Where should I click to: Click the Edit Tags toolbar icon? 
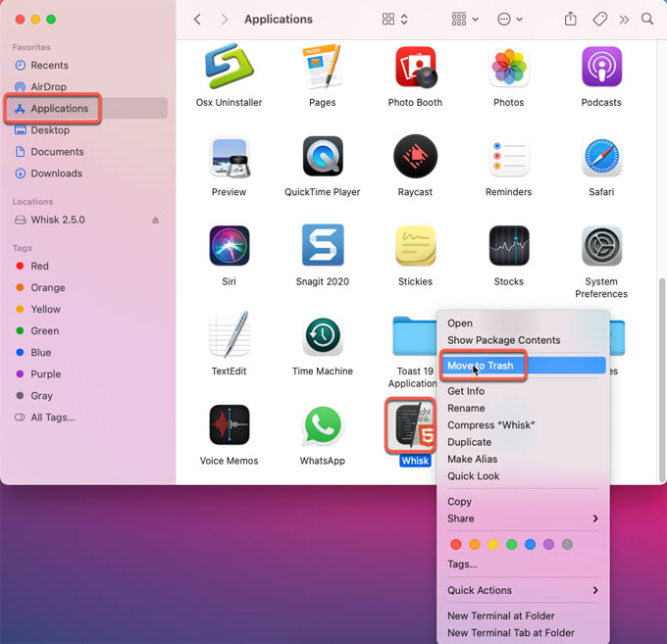coord(599,20)
